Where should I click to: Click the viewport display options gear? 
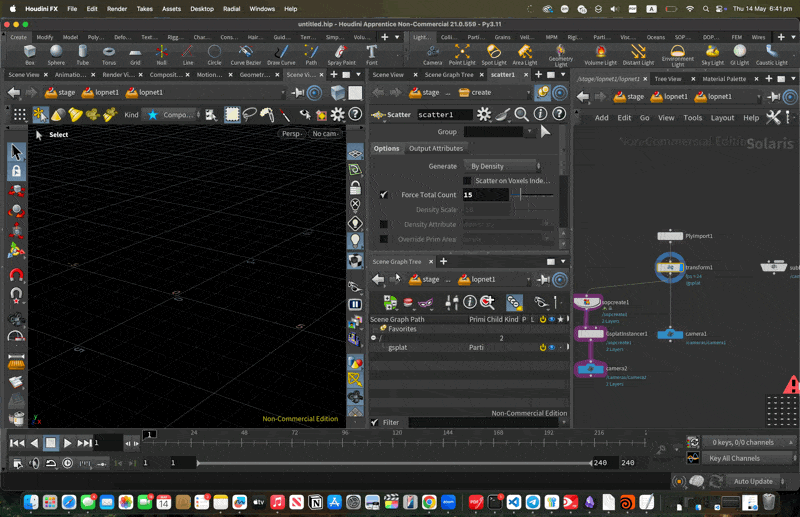pos(337,114)
